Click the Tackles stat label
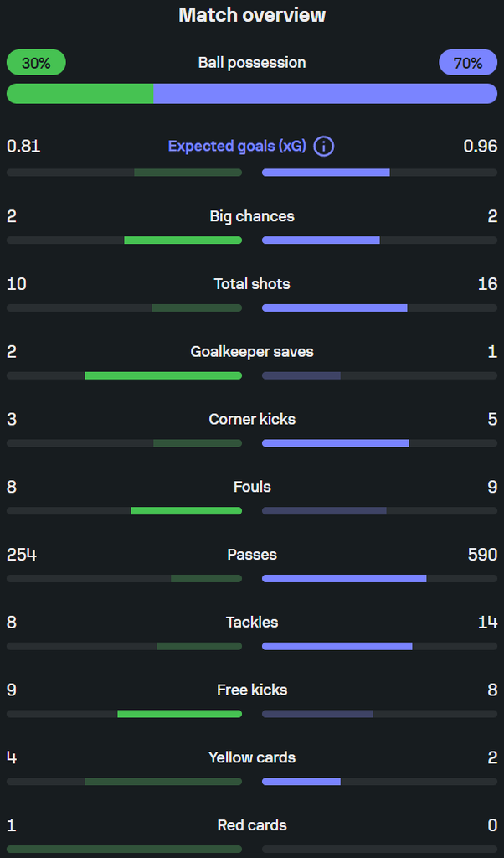Viewport: 504px width, 858px height. [x=252, y=623]
